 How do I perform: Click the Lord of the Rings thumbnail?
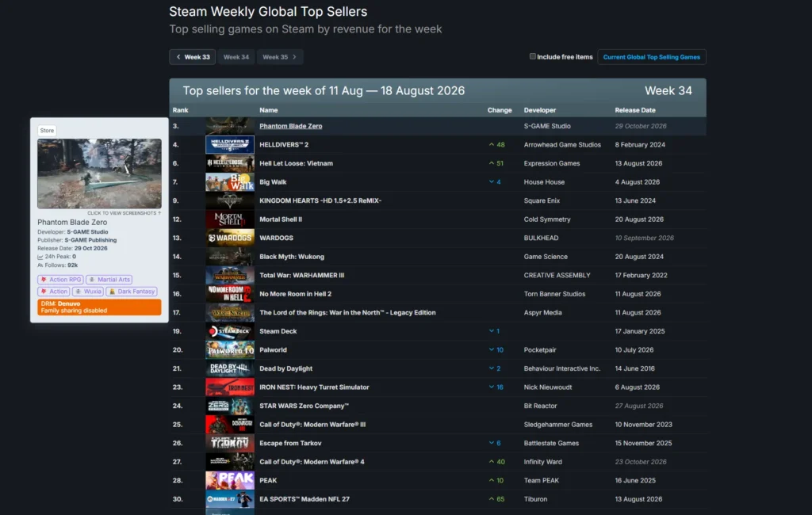coord(230,312)
